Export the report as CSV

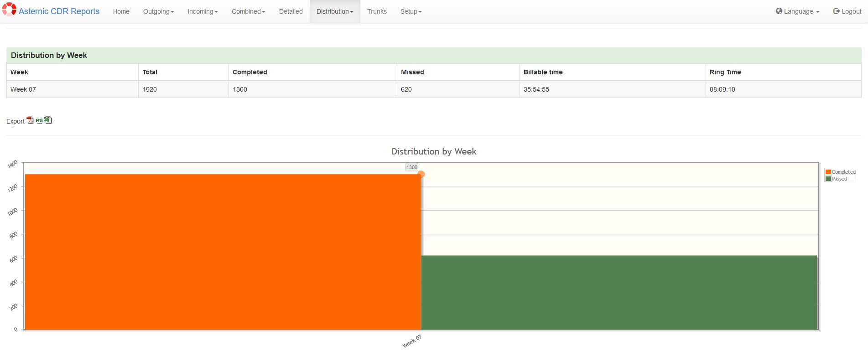pos(39,120)
